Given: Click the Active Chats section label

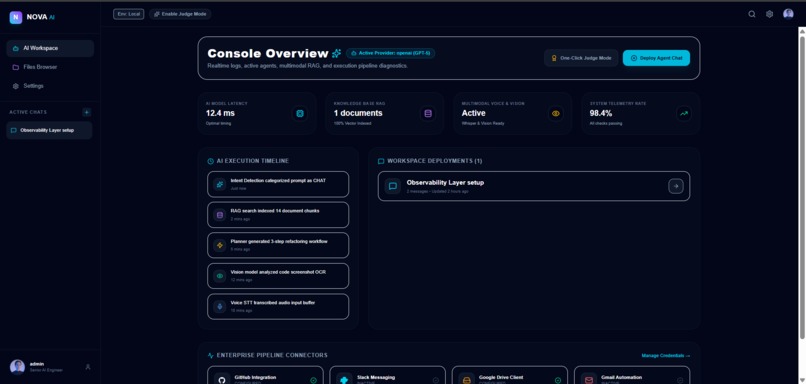Looking at the screenshot, I should pyautogui.click(x=28, y=112).
